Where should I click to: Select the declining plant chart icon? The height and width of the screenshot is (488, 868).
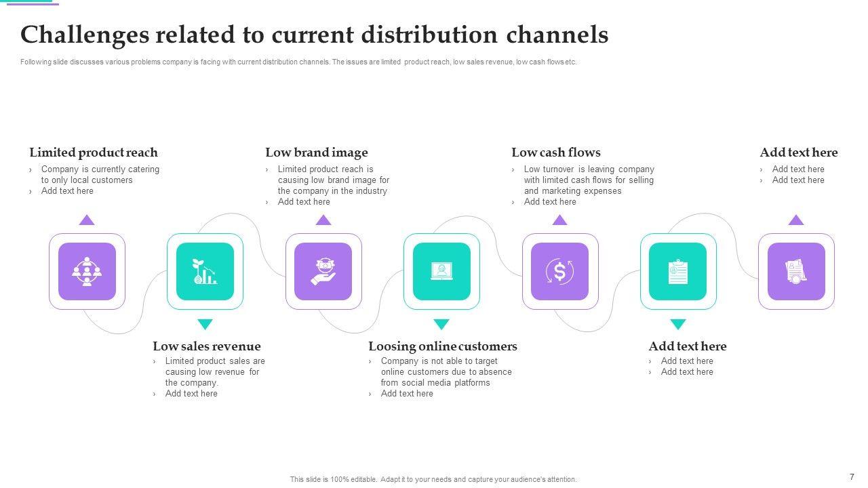click(205, 272)
